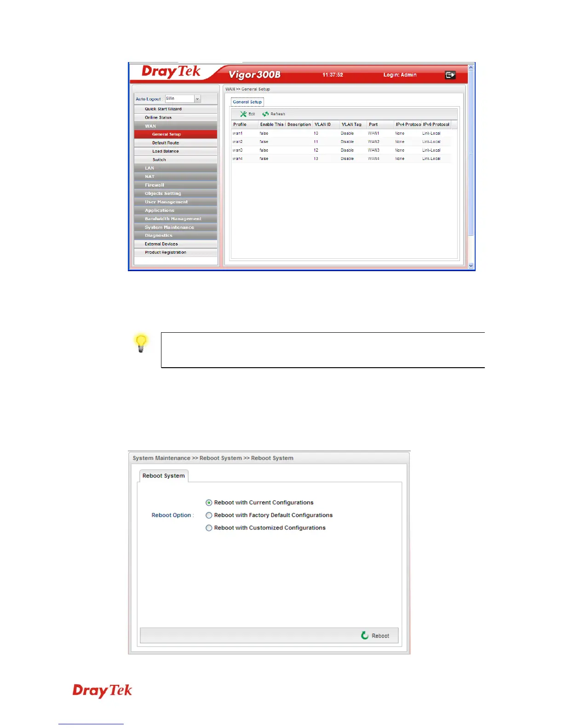
Task: Open the General Setup tab
Action: [x=247, y=102]
